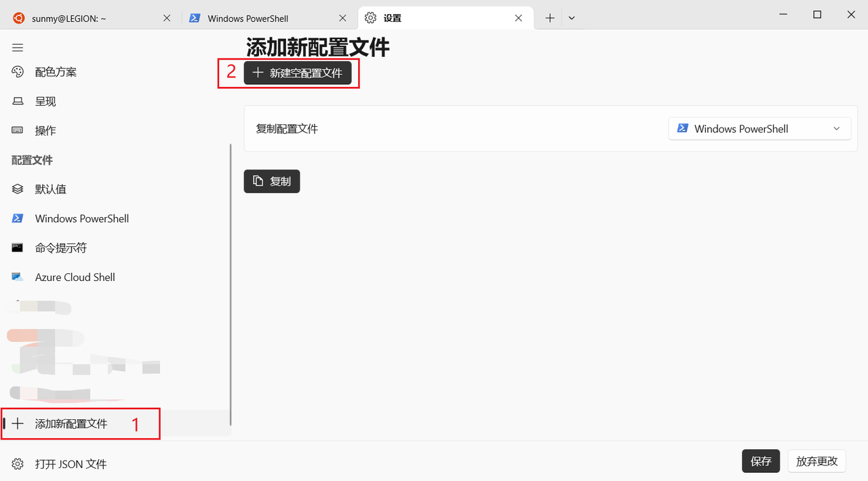The width and height of the screenshot is (868, 481).
Task: Click 放弃更改 to discard changes
Action: click(x=817, y=461)
